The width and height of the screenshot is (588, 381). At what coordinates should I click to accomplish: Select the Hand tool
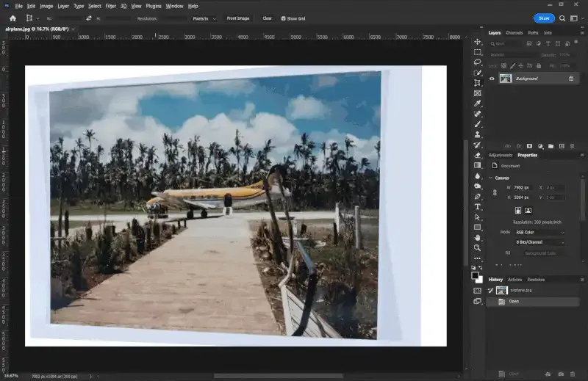point(477,238)
